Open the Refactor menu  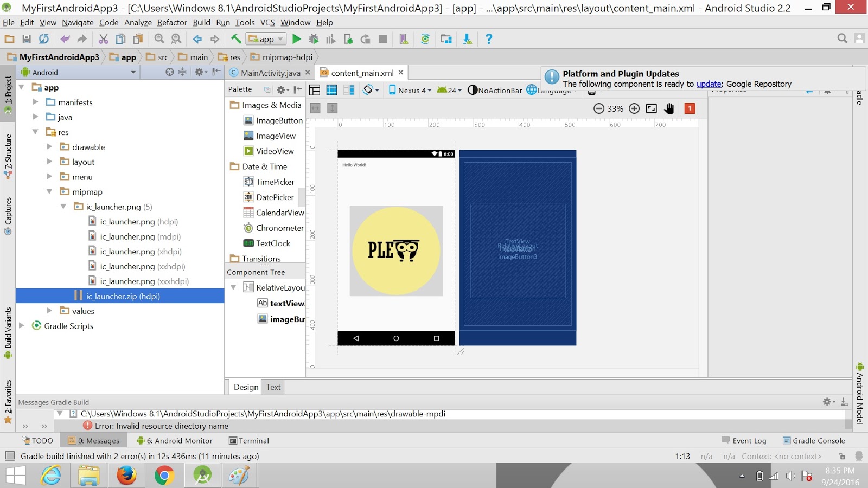172,22
